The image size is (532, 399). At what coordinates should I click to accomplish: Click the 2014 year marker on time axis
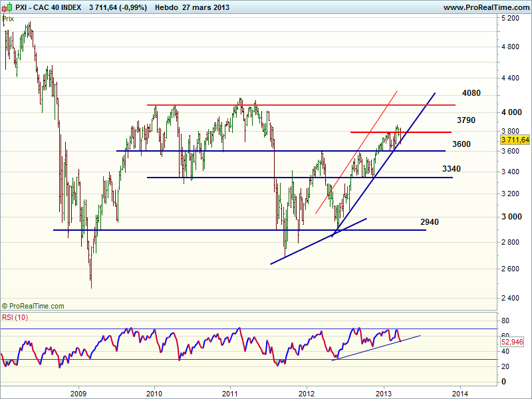click(460, 393)
